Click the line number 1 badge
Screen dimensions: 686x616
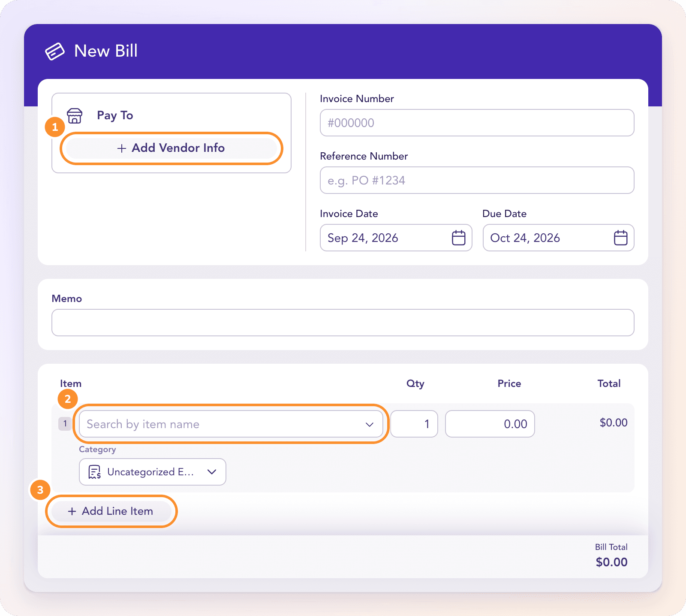pos(65,424)
